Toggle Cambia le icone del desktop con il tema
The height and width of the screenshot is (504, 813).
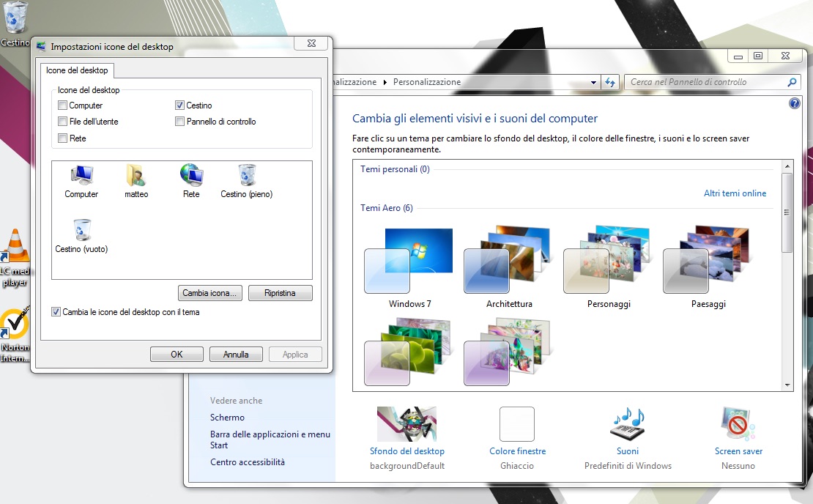(x=56, y=311)
